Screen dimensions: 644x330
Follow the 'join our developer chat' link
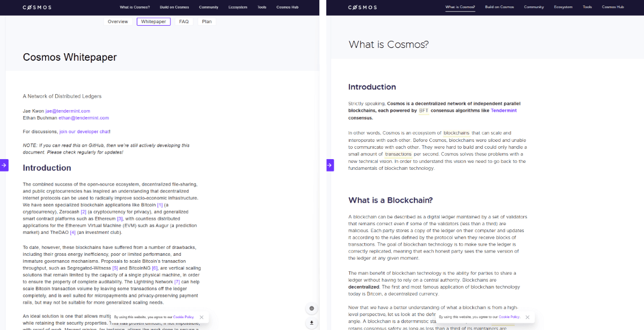point(84,131)
